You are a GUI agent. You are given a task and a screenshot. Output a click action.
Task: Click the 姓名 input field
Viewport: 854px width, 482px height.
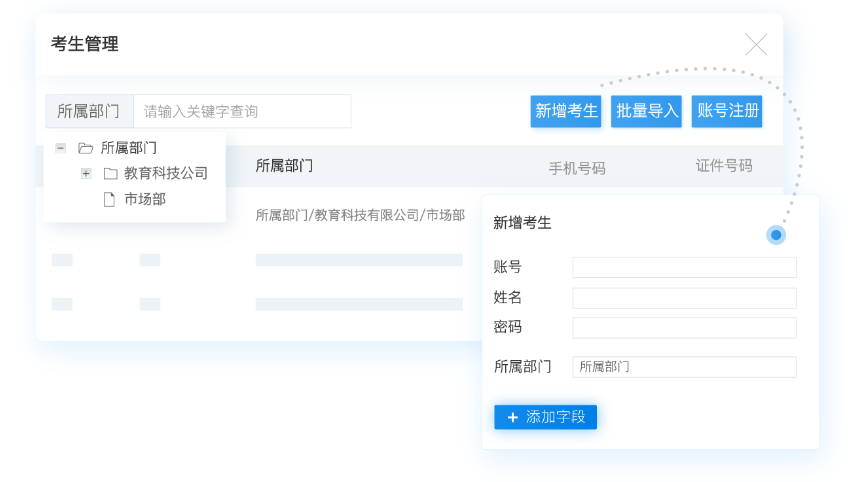coord(684,298)
